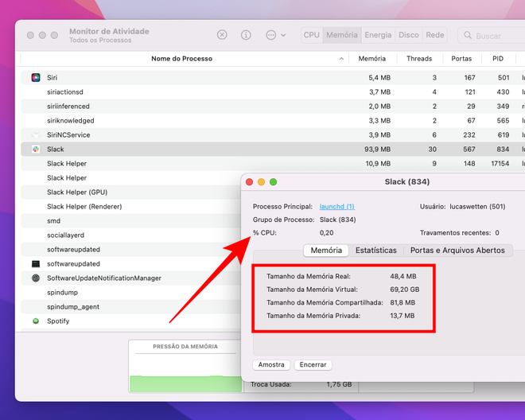The height and width of the screenshot is (420, 525).
Task: Click shared memory value 81,8 MB
Action: click(x=402, y=302)
